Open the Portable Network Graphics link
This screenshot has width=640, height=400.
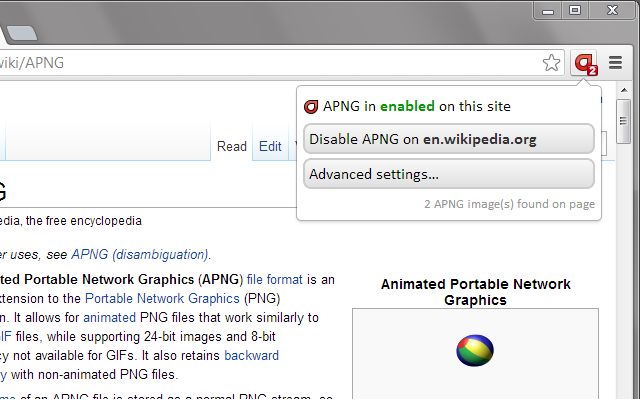point(162,299)
